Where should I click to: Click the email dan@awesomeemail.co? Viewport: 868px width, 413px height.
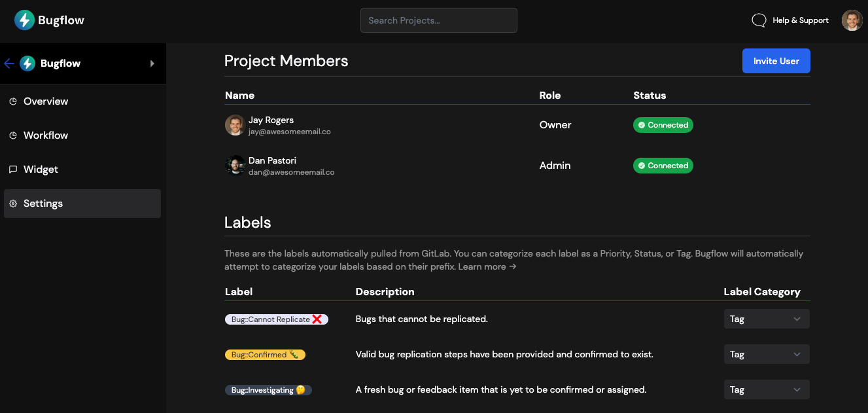[x=292, y=172]
